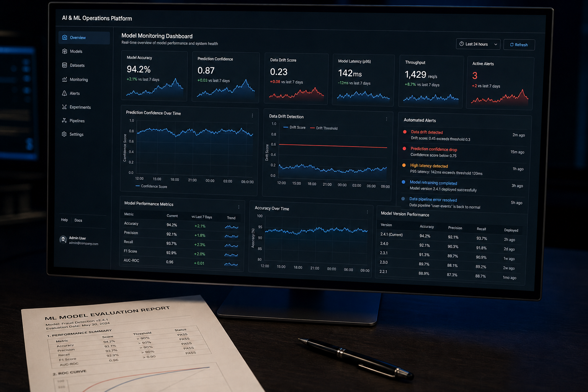Viewport: 588px width, 392px height.
Task: Click the chevron on the time range selector
Action: 496,44
